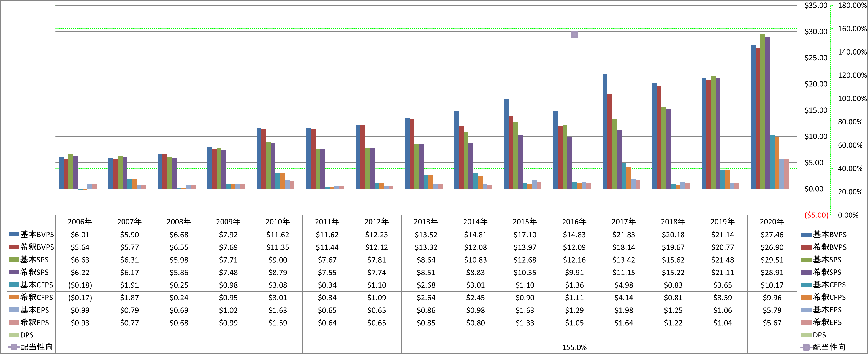Select the 155.0% 配当性向 value cell

pos(574,347)
